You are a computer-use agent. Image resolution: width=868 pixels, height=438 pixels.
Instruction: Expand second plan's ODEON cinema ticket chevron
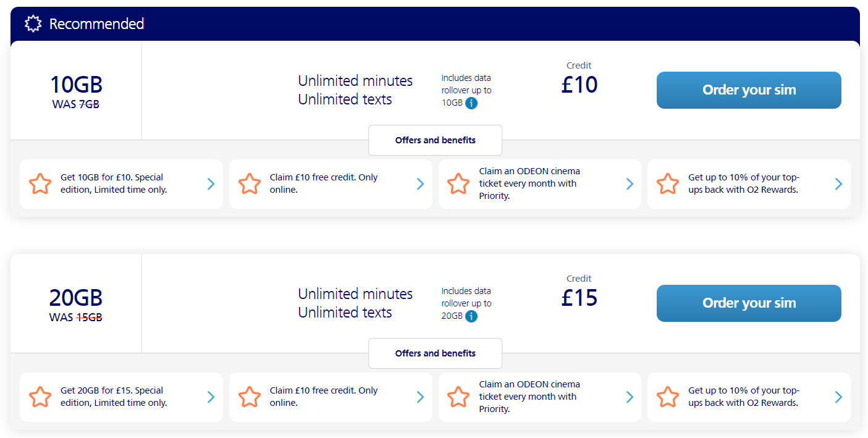(630, 397)
